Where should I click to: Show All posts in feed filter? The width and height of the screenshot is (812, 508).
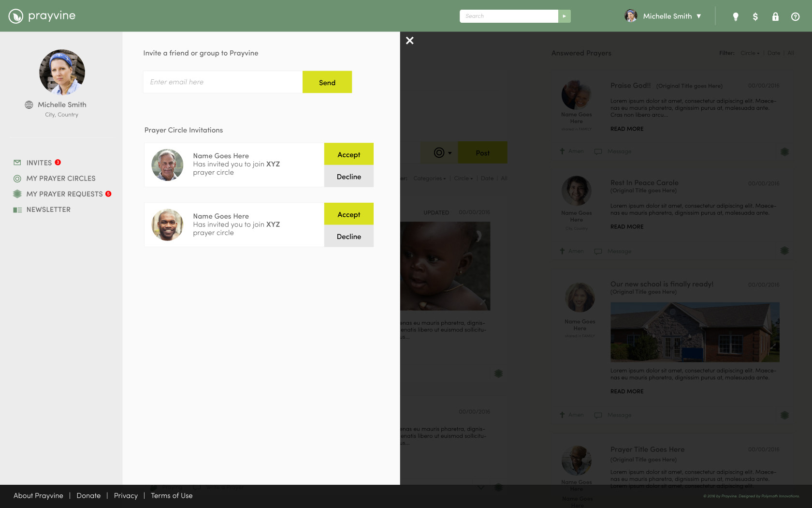[504, 179]
